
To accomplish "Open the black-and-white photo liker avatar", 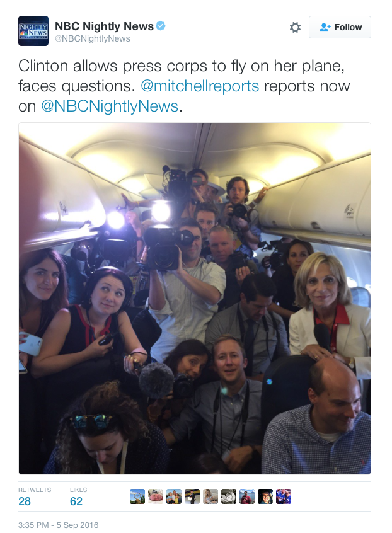I will (229, 496).
